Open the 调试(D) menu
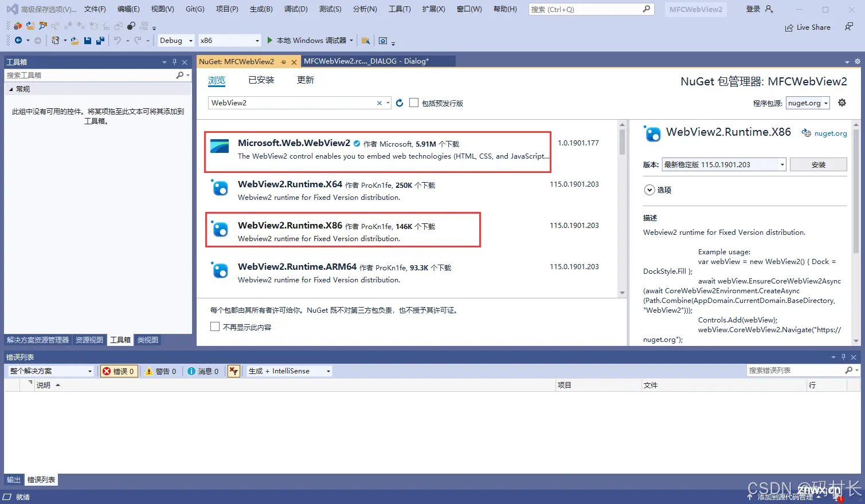 click(296, 9)
